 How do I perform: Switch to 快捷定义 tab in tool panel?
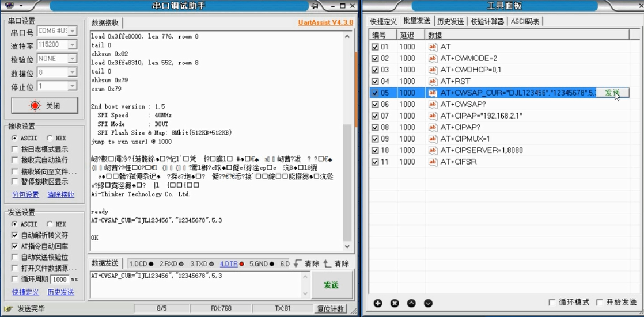[384, 21]
